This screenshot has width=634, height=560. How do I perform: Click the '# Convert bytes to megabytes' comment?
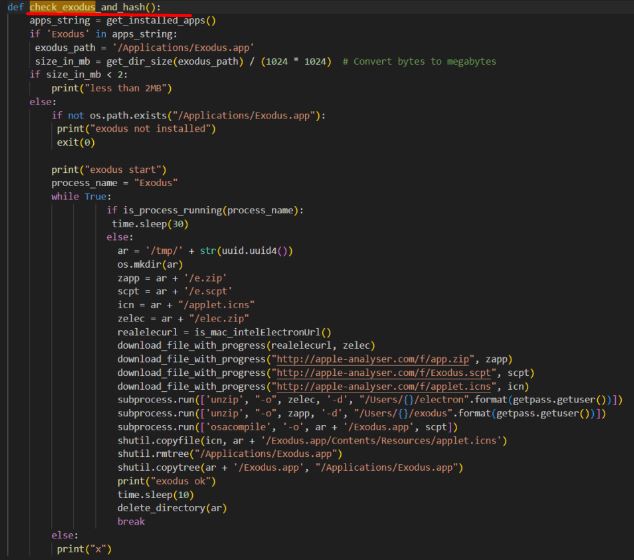pyautogui.click(x=419, y=61)
